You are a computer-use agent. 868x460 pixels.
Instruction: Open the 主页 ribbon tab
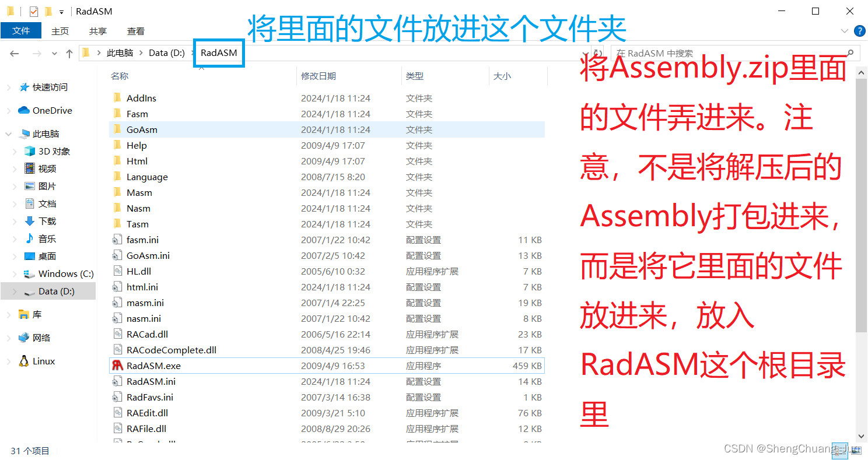pyautogui.click(x=60, y=31)
